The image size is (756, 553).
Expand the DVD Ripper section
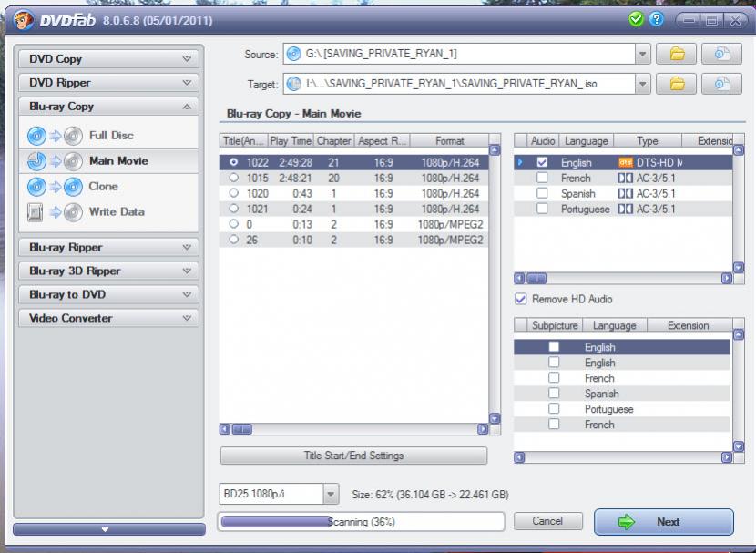coord(108,83)
